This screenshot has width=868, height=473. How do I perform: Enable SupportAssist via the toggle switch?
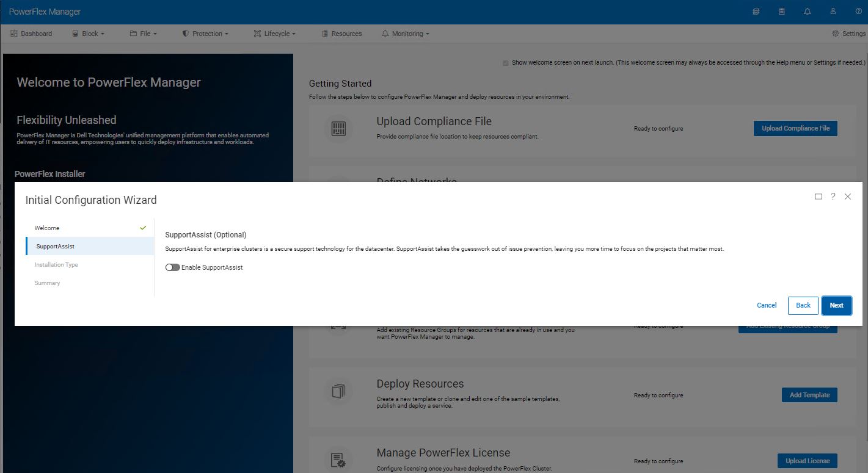pyautogui.click(x=172, y=267)
